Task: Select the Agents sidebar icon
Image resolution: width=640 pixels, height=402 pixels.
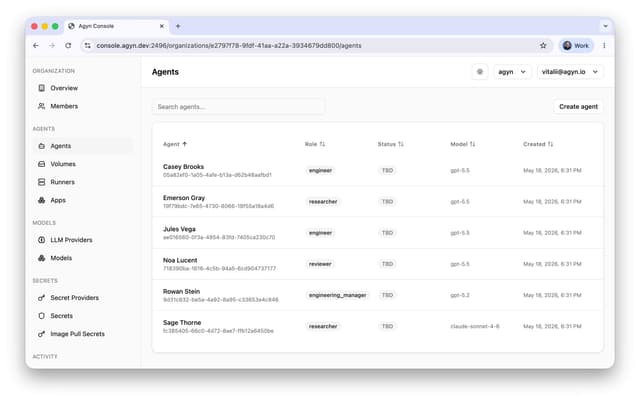Action: [42, 146]
